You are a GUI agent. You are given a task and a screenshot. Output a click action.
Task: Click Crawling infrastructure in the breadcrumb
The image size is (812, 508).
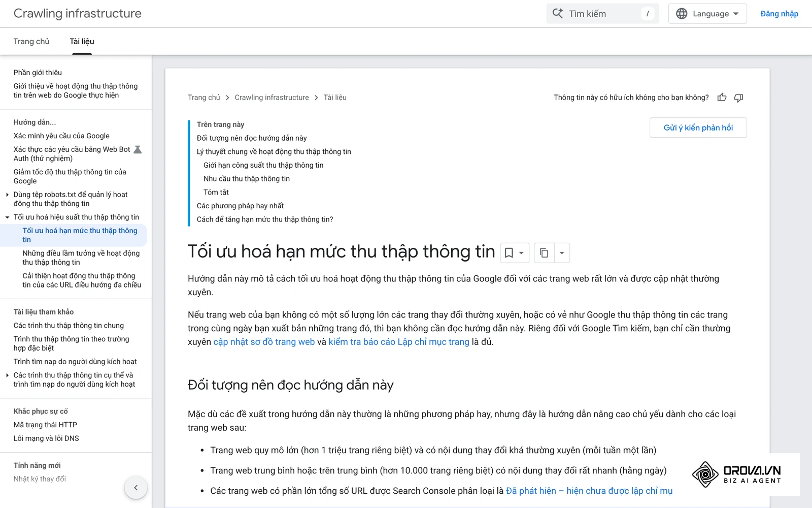click(x=272, y=98)
